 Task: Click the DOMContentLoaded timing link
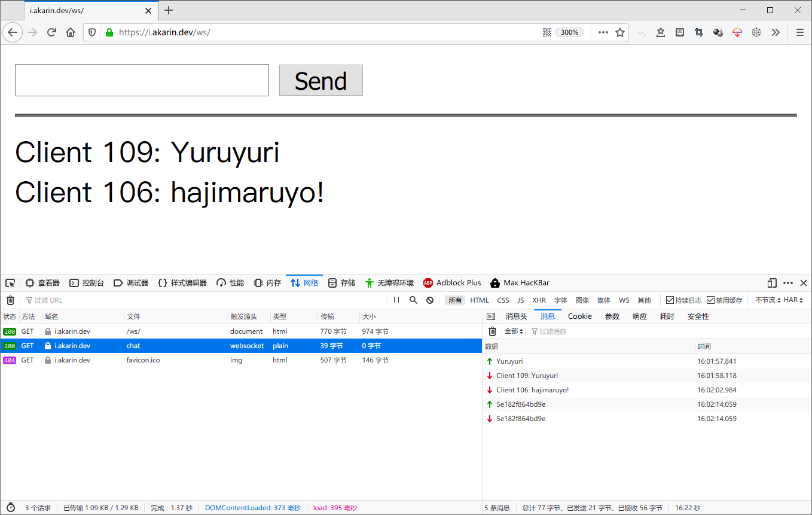point(252,507)
